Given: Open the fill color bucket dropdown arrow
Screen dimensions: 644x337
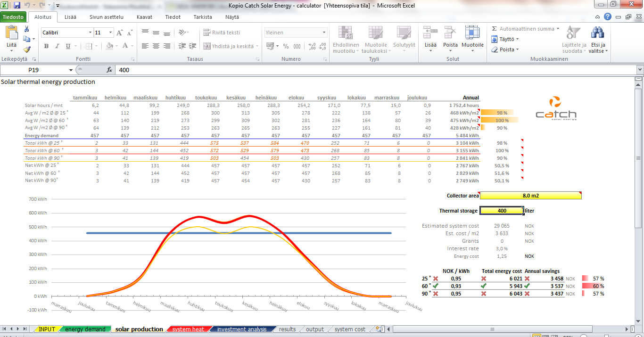Looking at the screenshot, I should [117, 46].
